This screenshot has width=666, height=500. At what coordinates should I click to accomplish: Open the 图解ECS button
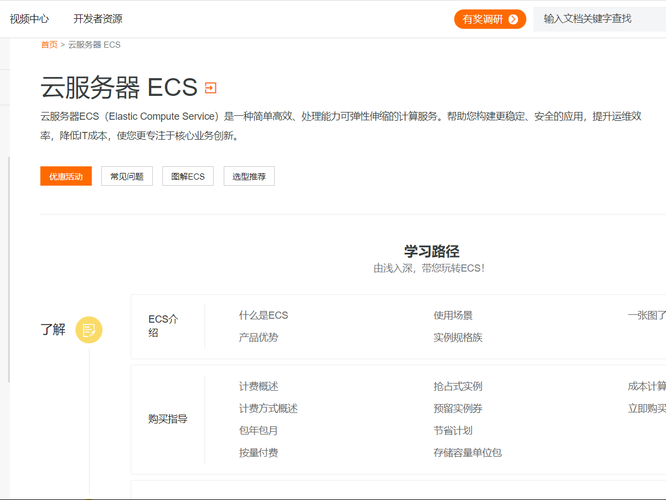[188, 176]
